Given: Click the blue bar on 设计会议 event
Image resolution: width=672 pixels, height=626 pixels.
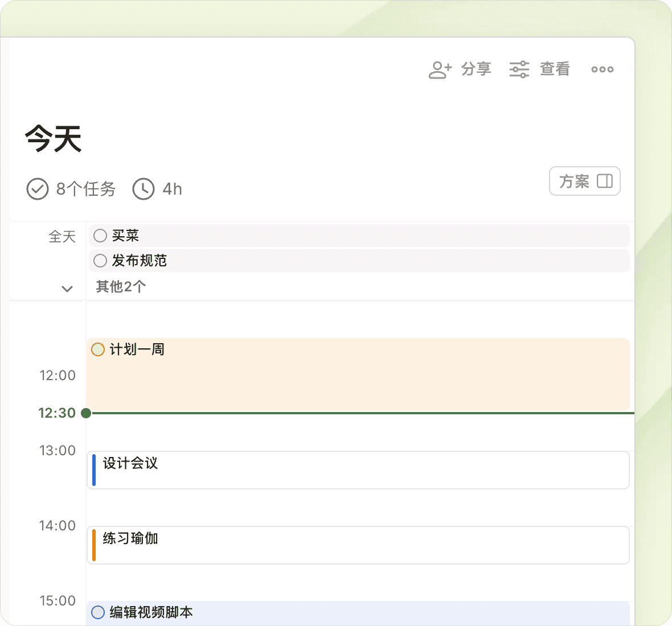Looking at the screenshot, I should (94, 470).
